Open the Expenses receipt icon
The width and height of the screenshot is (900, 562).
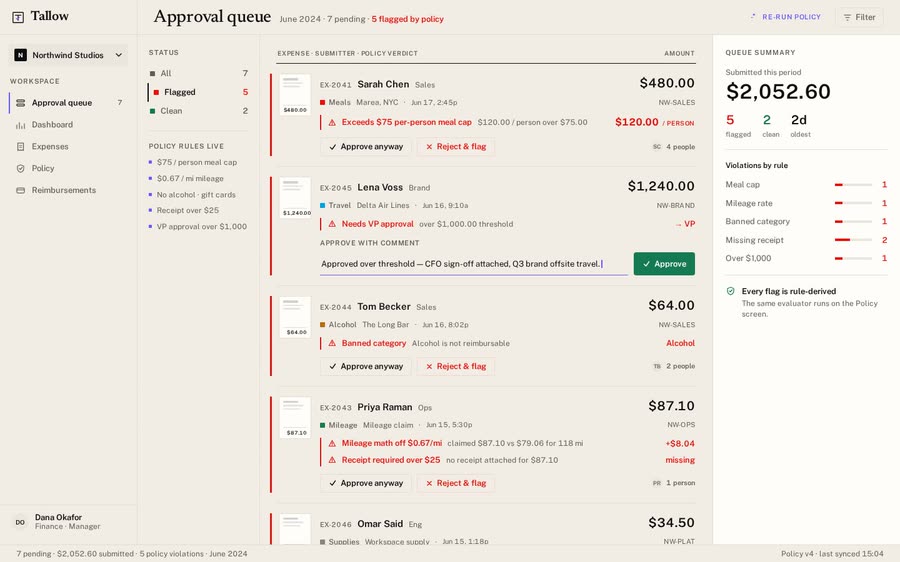21,146
